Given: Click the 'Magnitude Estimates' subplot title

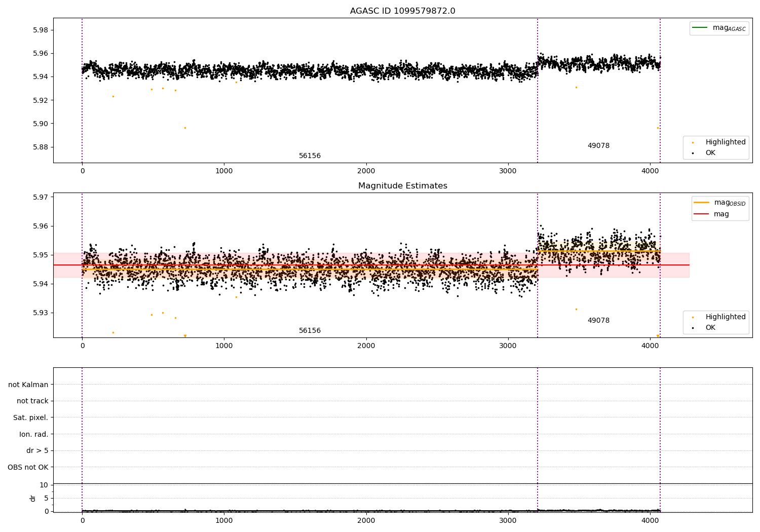Looking at the screenshot, I should [x=402, y=186].
